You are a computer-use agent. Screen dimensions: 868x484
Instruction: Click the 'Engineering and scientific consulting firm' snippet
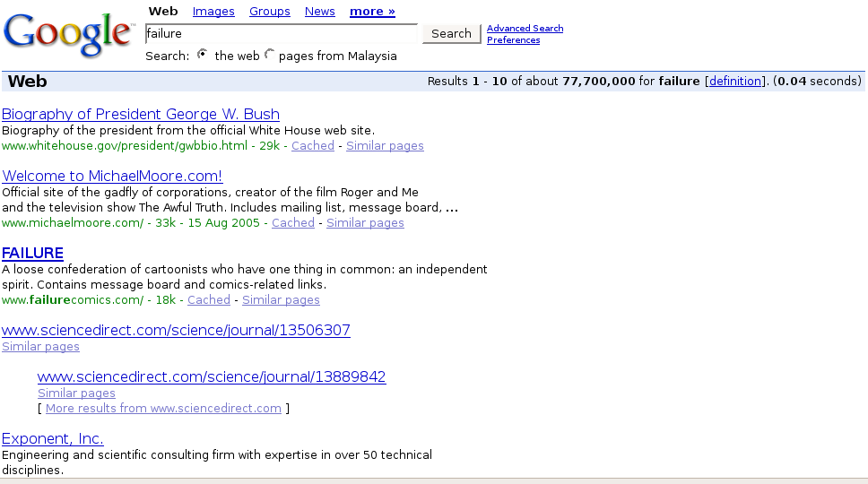(x=217, y=462)
